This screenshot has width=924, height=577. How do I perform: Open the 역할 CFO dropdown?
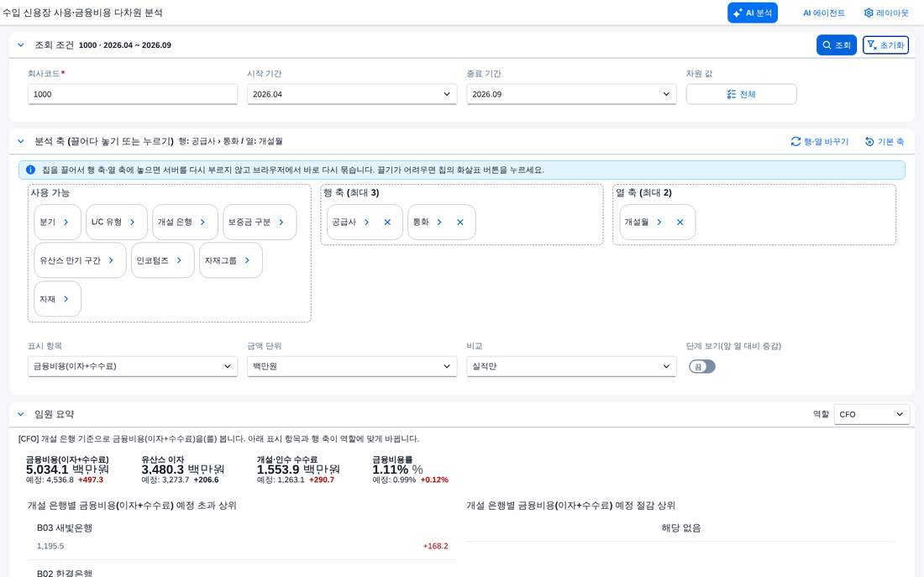point(872,414)
